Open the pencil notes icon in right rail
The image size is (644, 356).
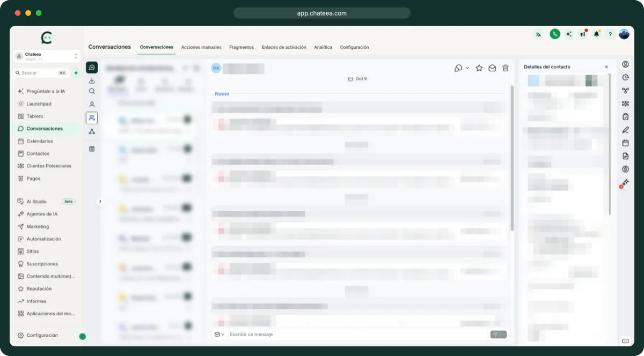click(625, 130)
